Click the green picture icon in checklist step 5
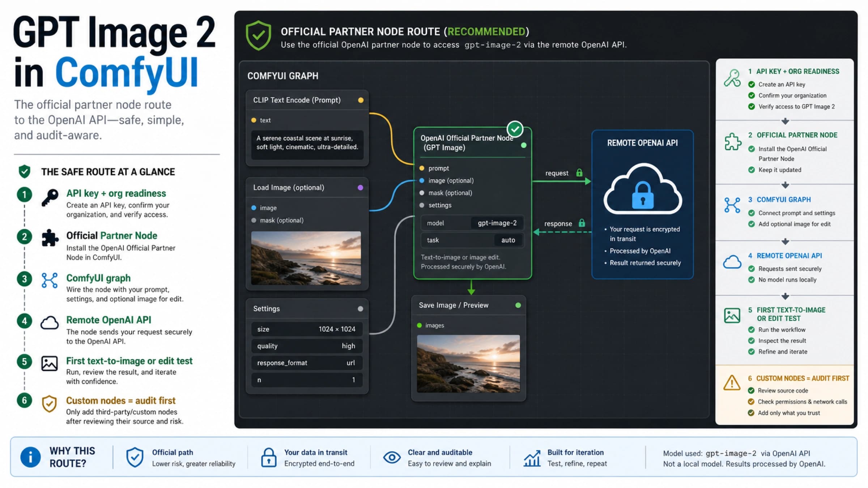 [x=732, y=316]
